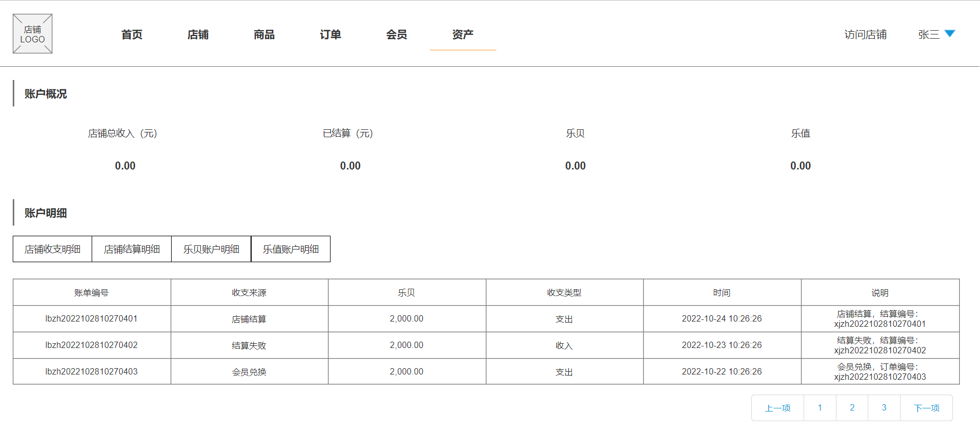Open the 首页 menu item
This screenshot has height=437, width=980.
pyautogui.click(x=132, y=34)
